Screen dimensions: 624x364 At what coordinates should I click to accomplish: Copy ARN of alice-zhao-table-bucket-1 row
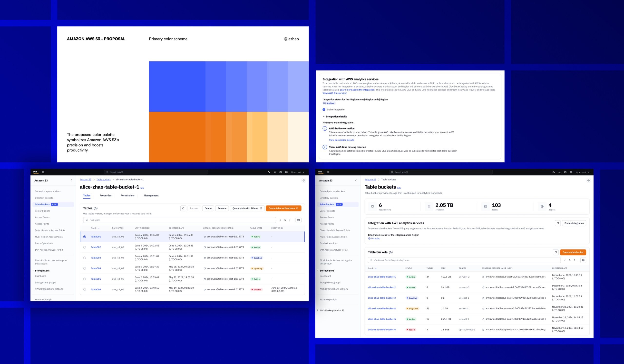[x=483, y=277]
